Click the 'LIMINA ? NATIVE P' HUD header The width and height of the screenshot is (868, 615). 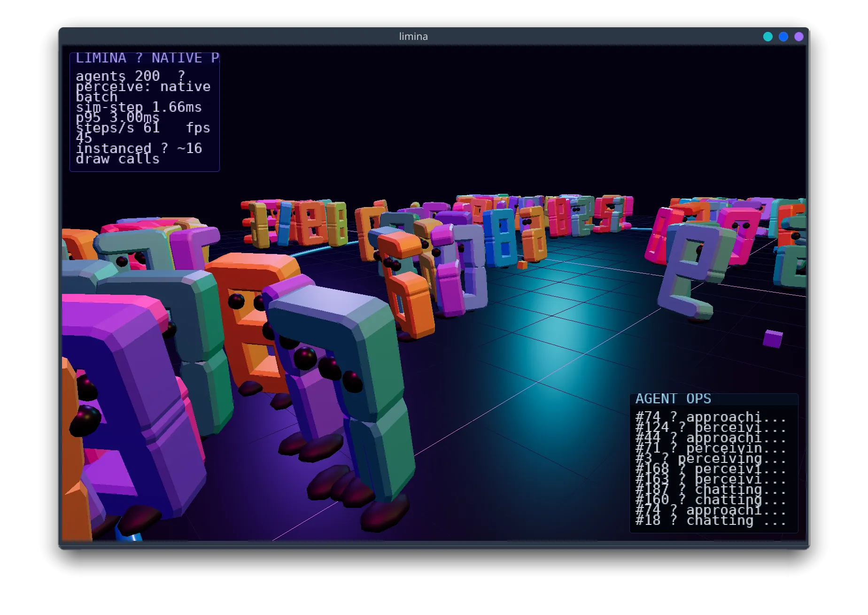(147, 58)
